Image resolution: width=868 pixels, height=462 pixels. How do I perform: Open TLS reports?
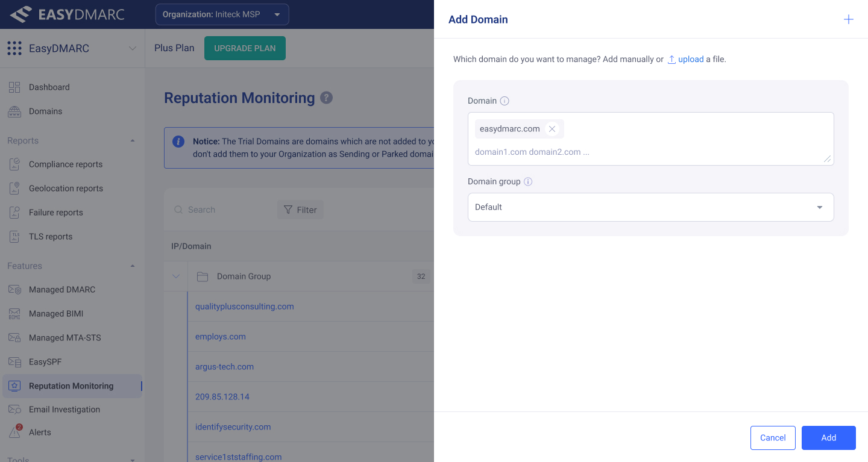coord(51,237)
